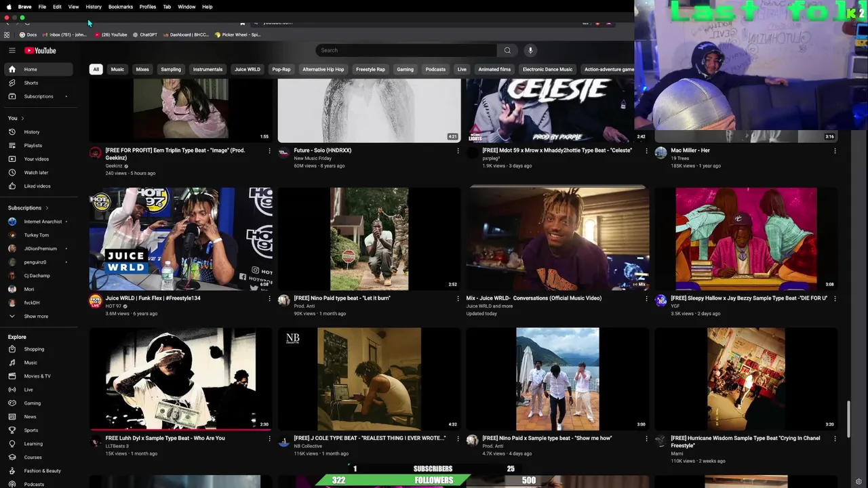Open Subscriptions in the sidebar

[38, 96]
